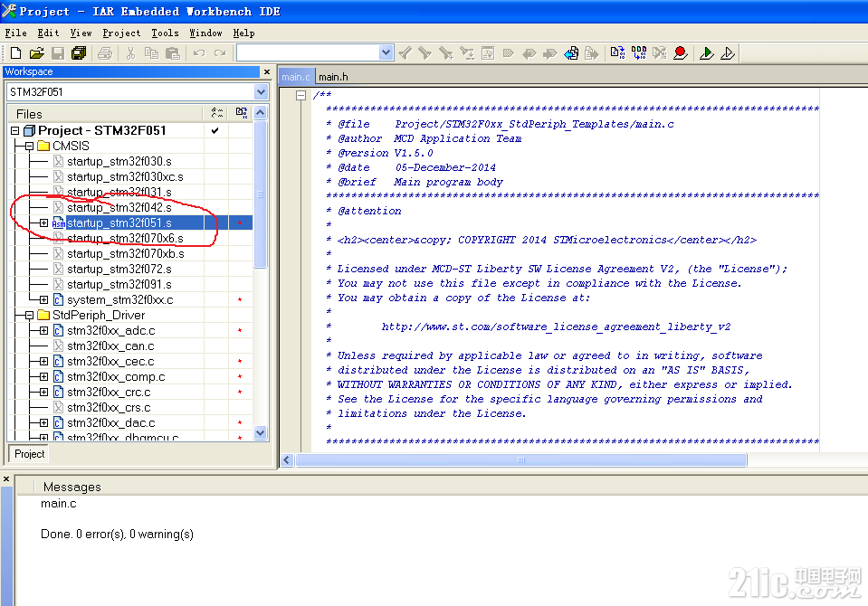Click the editor horizontal scrollbar thumb
This screenshot has height=606, width=868.
(521, 459)
